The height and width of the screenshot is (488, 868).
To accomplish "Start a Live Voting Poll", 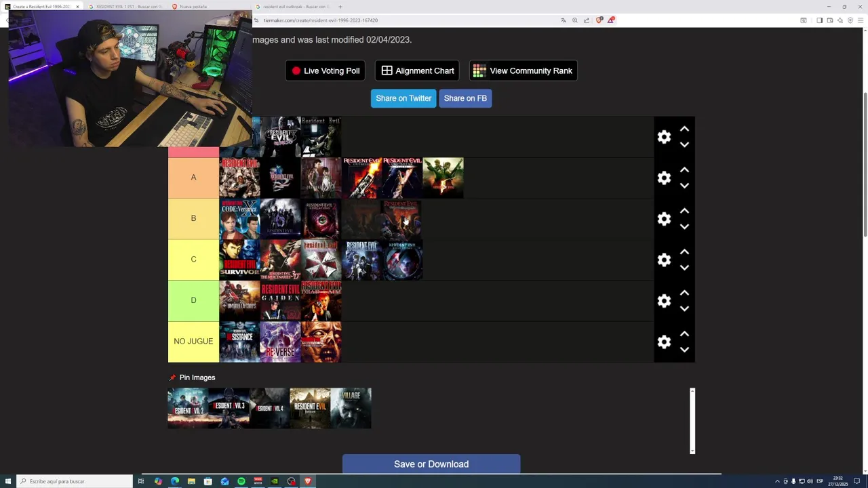I will pyautogui.click(x=325, y=70).
